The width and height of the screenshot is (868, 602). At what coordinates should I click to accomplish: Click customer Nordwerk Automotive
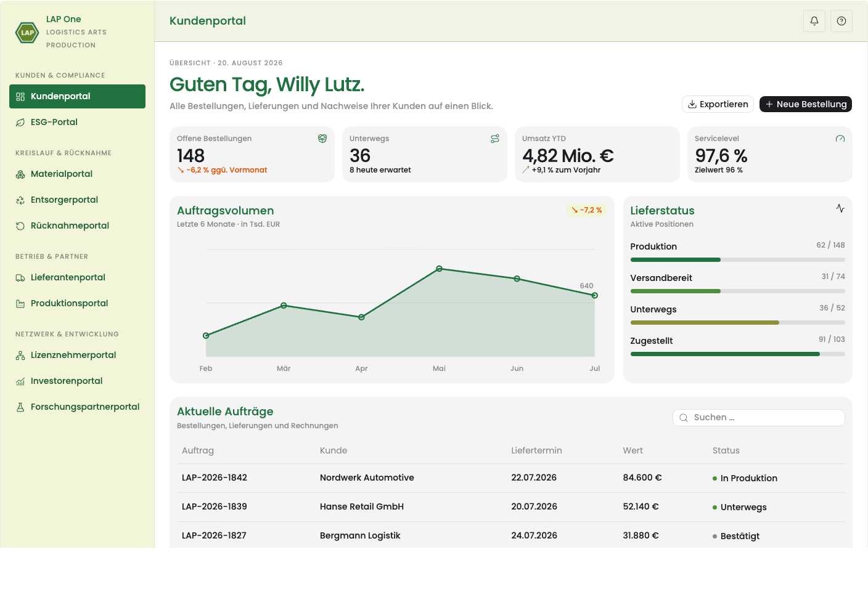pos(367,478)
